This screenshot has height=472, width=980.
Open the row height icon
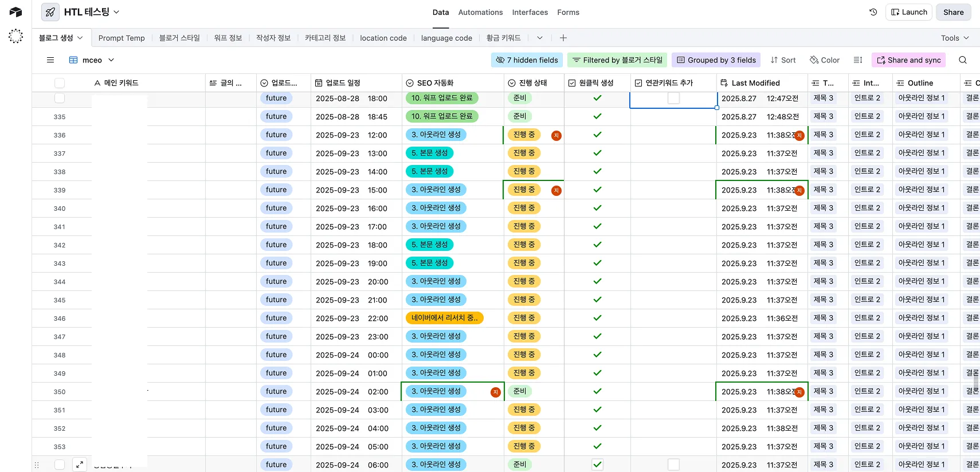[857, 60]
